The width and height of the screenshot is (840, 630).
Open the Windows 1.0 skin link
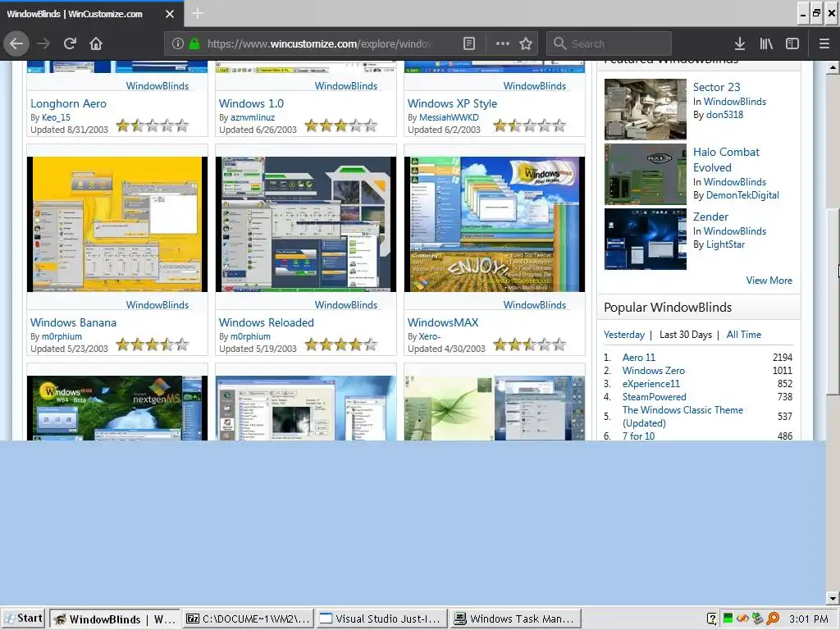[x=251, y=103]
